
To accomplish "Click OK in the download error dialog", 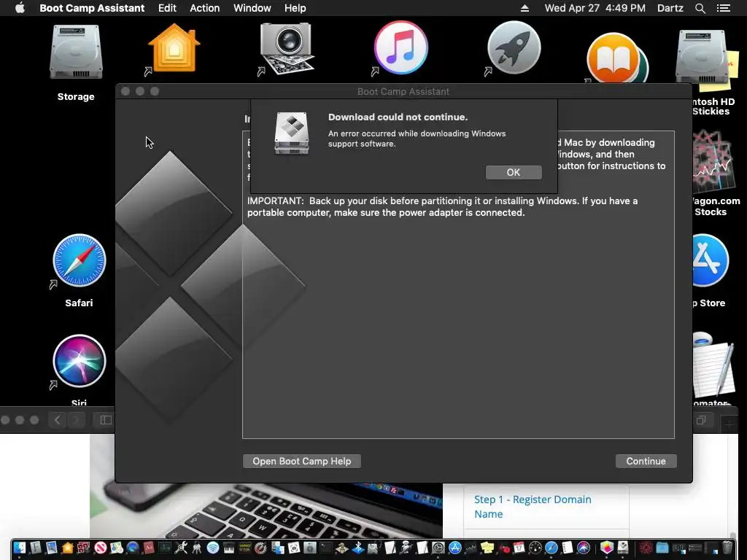I will coord(514,172).
